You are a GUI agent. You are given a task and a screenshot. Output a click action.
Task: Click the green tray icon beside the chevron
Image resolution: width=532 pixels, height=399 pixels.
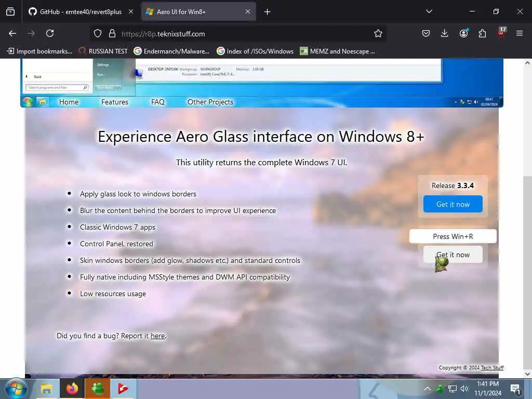click(x=440, y=389)
